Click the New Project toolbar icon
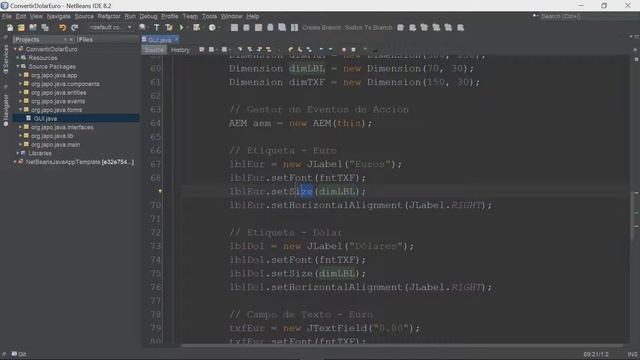The image size is (640, 360). coord(21,28)
